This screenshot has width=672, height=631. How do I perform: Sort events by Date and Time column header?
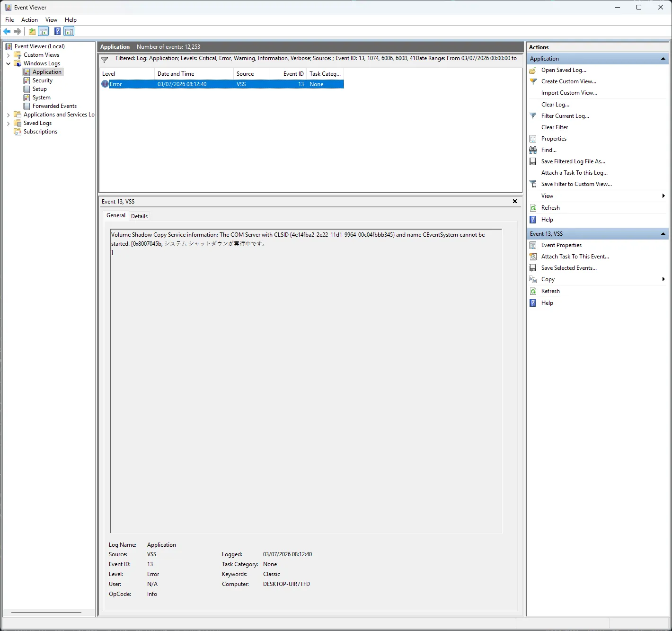tap(194, 74)
